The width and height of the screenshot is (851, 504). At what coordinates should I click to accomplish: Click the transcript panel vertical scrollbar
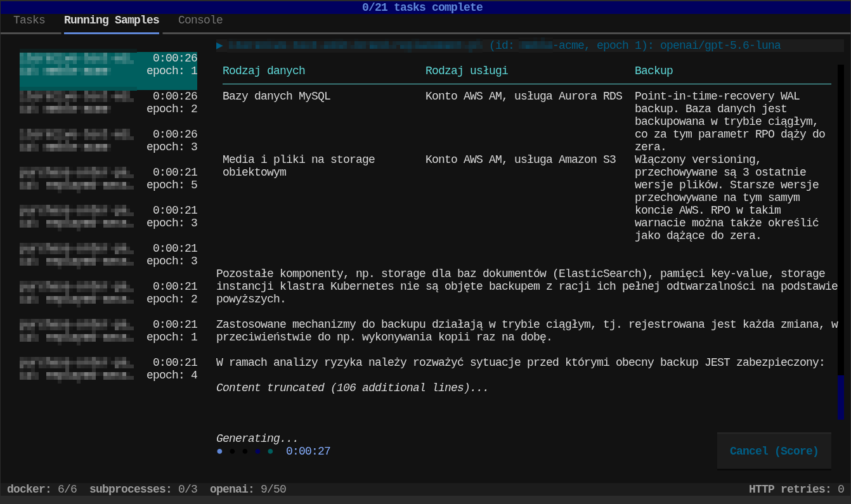[841, 241]
